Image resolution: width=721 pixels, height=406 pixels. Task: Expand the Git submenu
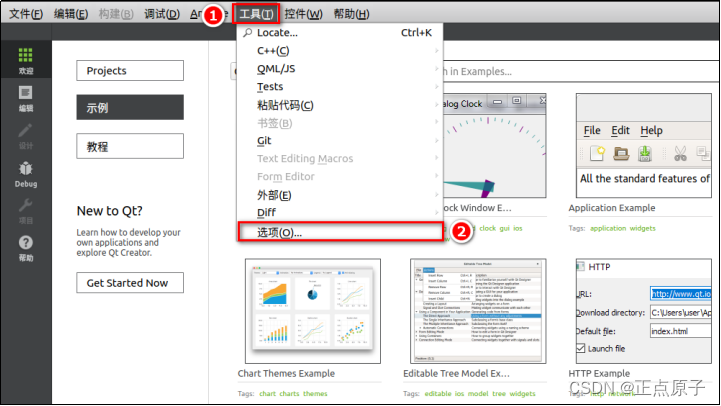point(340,141)
